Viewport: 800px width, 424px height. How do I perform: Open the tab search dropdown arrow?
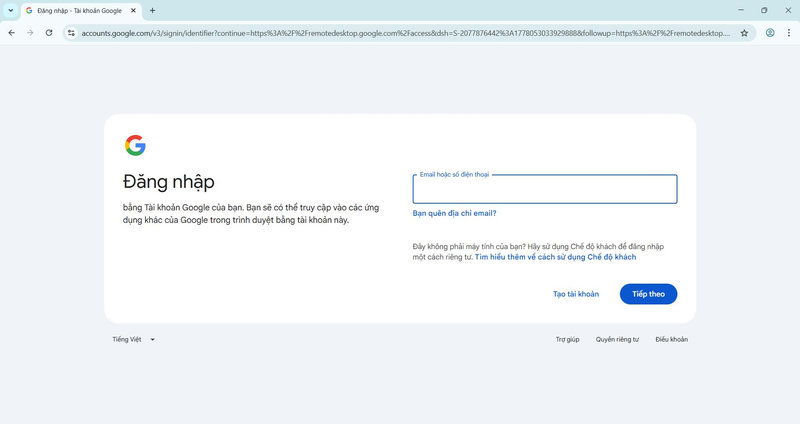pos(10,10)
